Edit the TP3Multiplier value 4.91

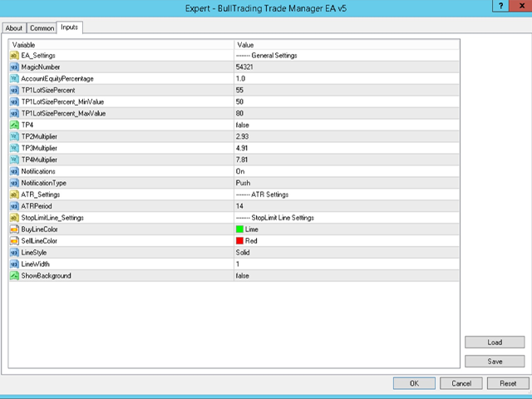pyautogui.click(x=347, y=148)
